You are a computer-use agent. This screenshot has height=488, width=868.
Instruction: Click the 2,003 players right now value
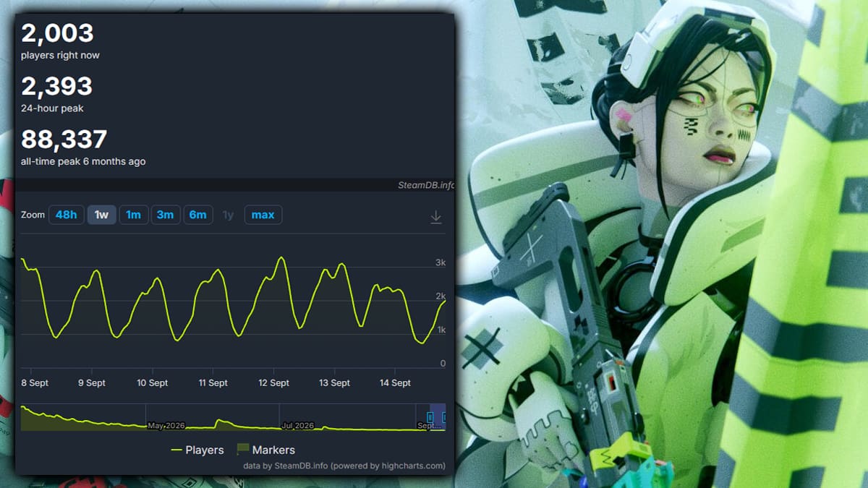coord(57,33)
